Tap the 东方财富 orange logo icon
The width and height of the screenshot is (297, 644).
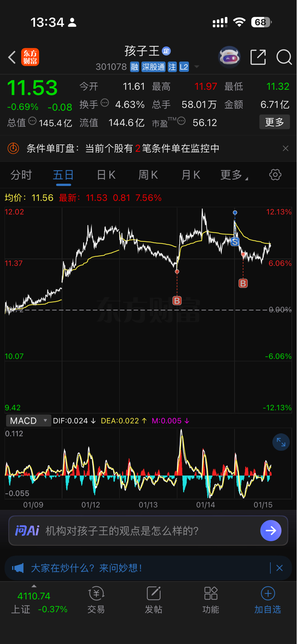(30, 57)
